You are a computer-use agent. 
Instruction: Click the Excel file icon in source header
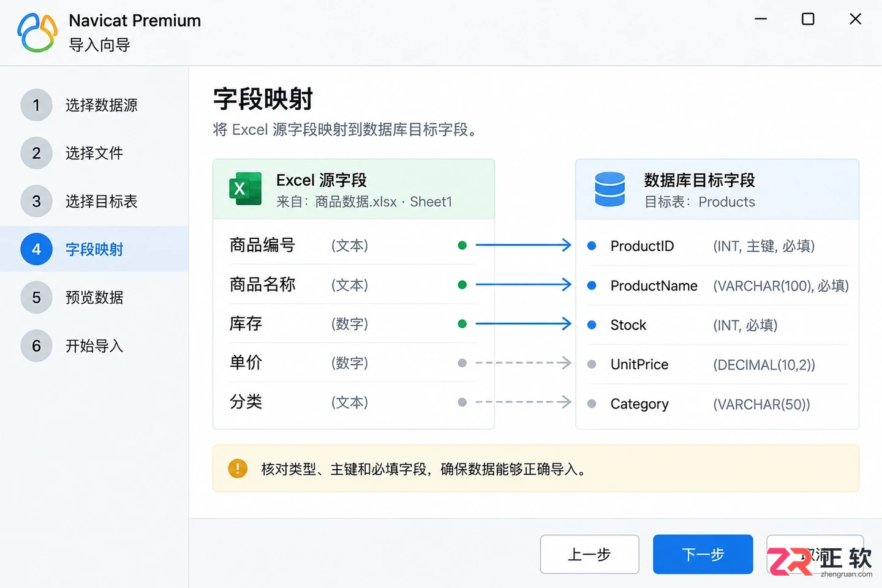[245, 189]
